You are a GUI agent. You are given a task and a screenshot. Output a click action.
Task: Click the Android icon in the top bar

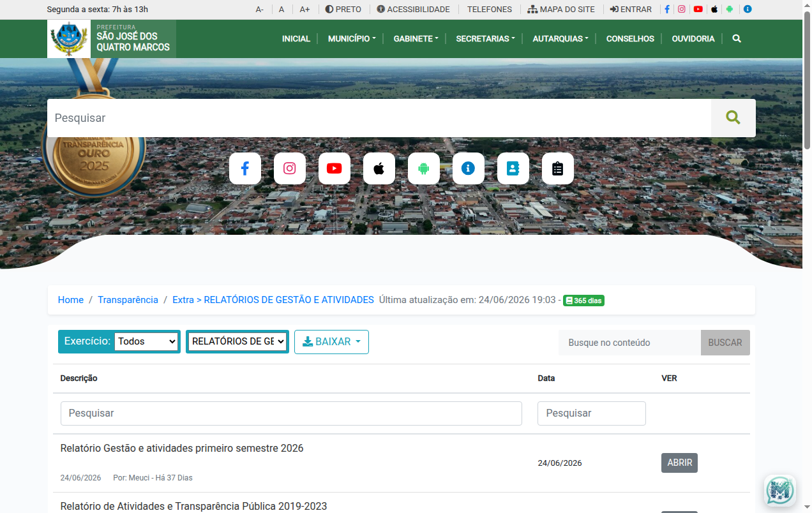730,10
